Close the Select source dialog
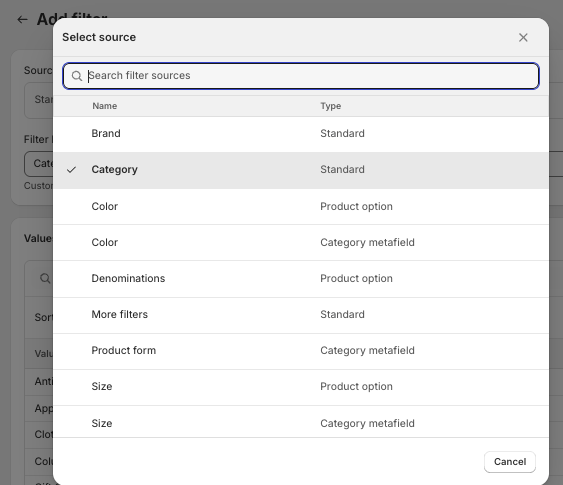Screen dimensions: 563x485 [523, 37]
